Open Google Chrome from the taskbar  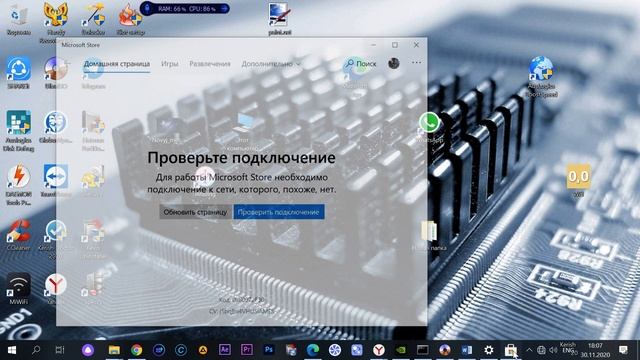[x=136, y=350]
